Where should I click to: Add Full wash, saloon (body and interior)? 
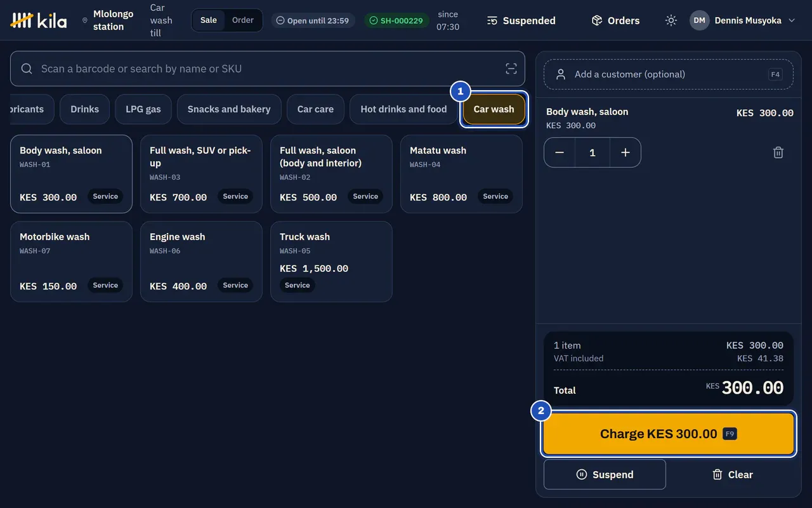331,174
